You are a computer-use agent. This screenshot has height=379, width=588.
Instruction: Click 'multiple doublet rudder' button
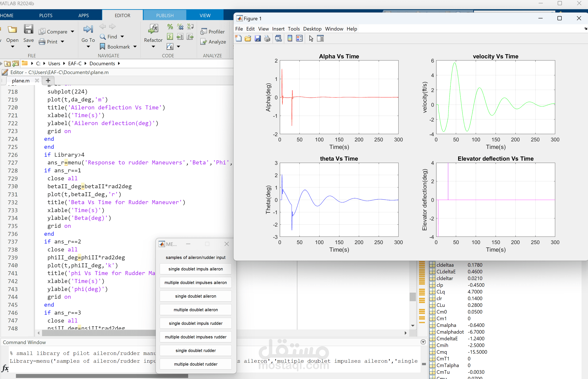click(x=196, y=364)
